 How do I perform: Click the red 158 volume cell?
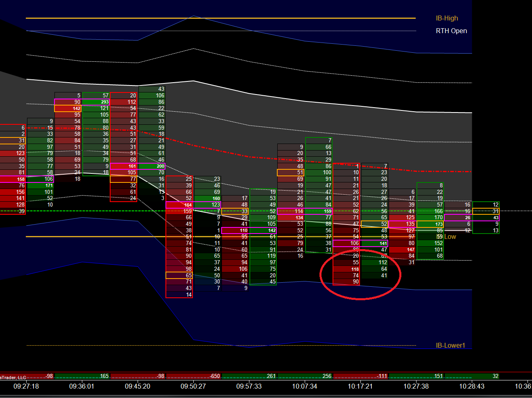[13, 179]
